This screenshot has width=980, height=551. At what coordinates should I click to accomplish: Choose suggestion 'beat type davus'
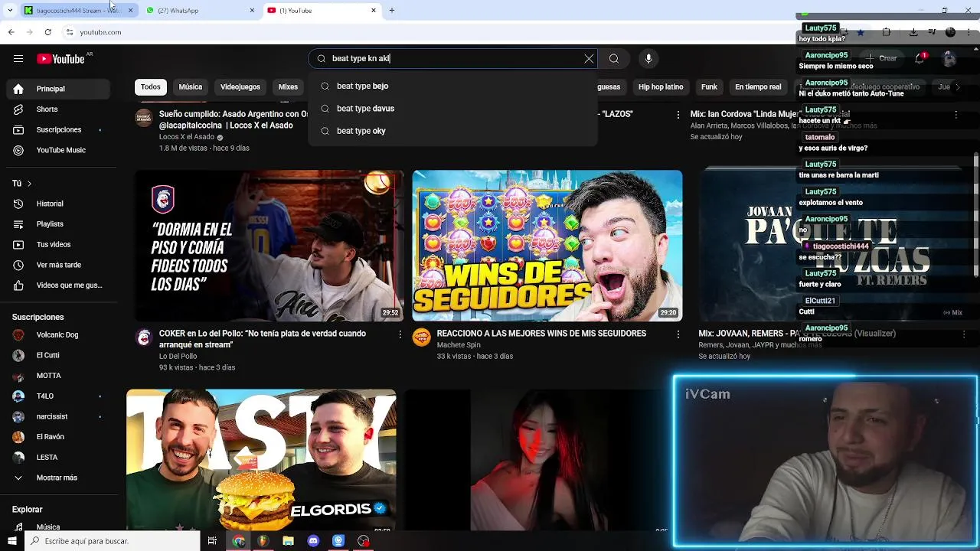[452, 109]
